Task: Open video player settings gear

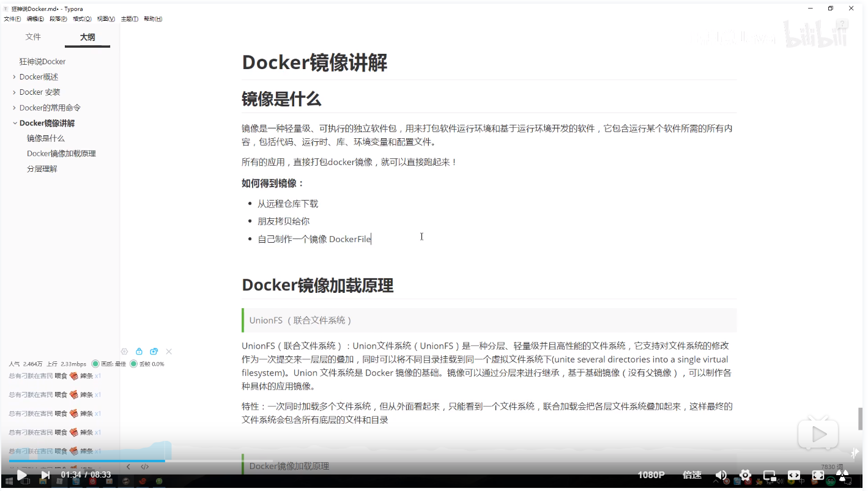Action: 745,475
